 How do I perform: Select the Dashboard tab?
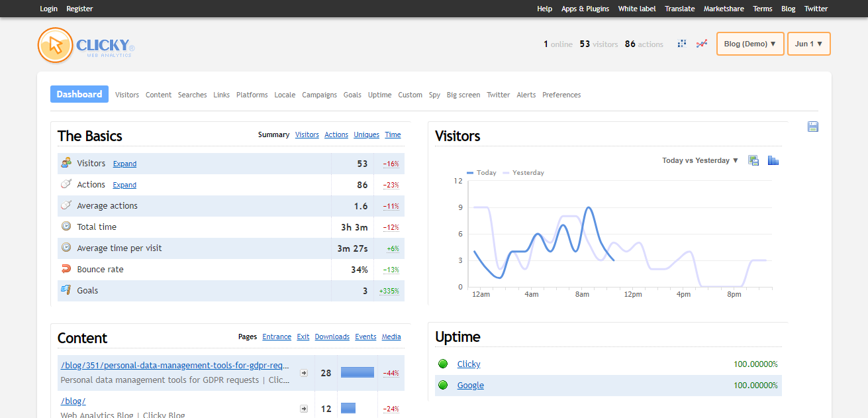tap(79, 94)
